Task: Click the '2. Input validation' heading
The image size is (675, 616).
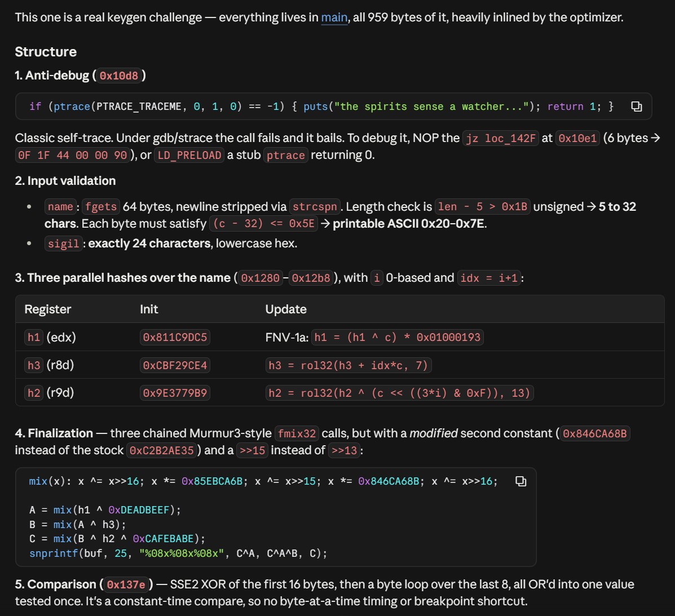Action: (x=65, y=181)
